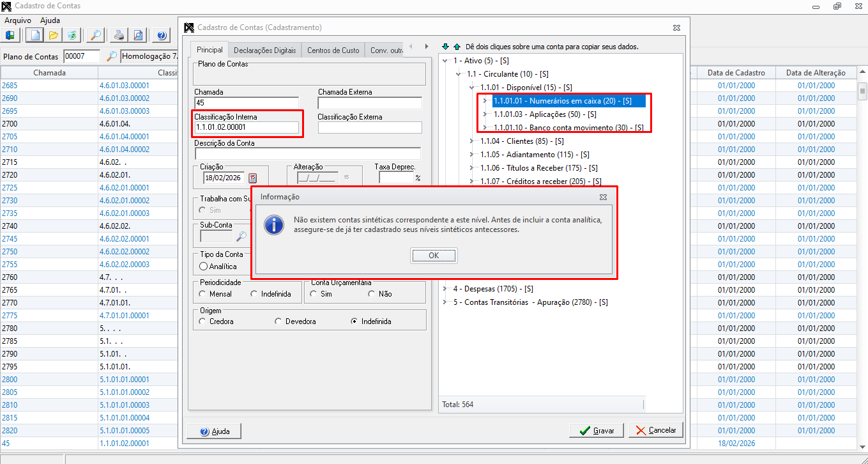Viewport: 868px width, 464px height.
Task: Select Mensal periodicity option
Action: (202, 294)
